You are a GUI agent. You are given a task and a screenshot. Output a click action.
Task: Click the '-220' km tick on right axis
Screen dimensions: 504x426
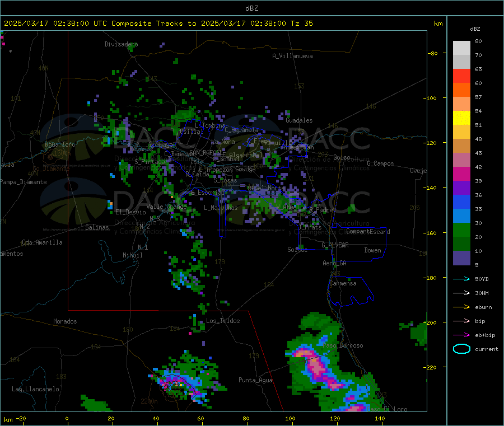point(431,368)
